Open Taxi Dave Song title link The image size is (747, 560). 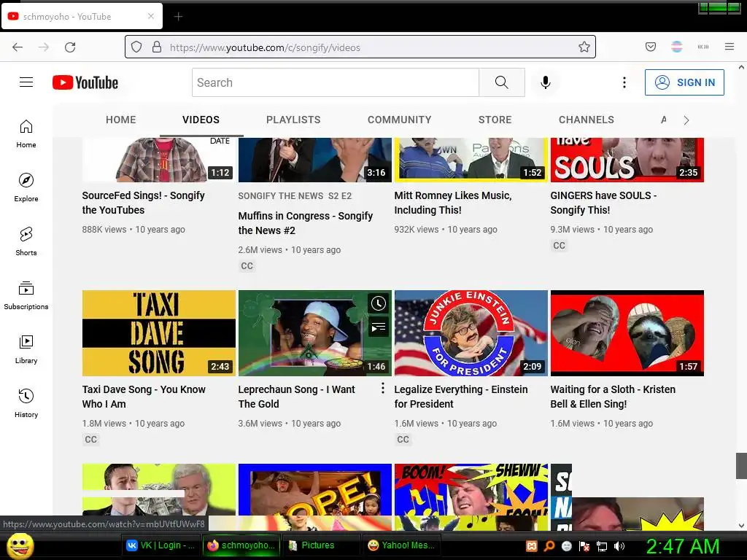point(144,396)
